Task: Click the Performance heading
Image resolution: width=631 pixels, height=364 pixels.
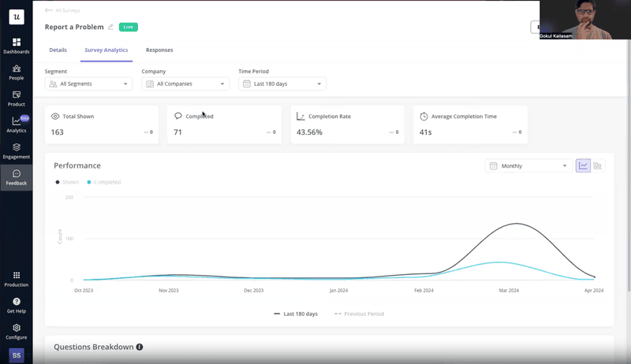Action: pos(77,165)
